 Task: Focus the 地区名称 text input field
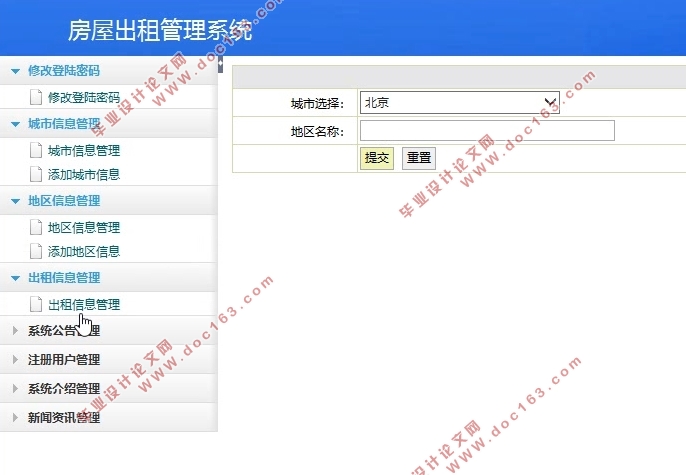coord(487,130)
